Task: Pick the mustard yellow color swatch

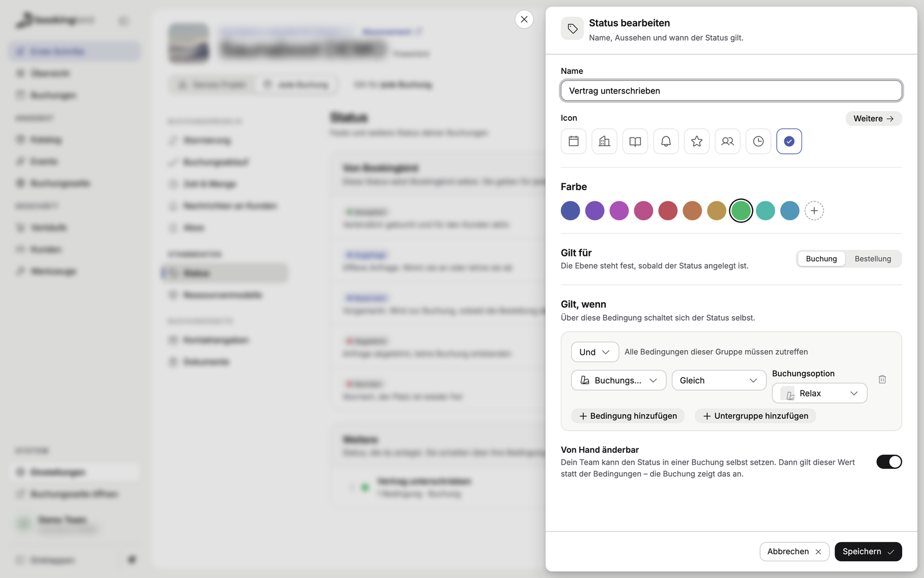Action: (717, 211)
